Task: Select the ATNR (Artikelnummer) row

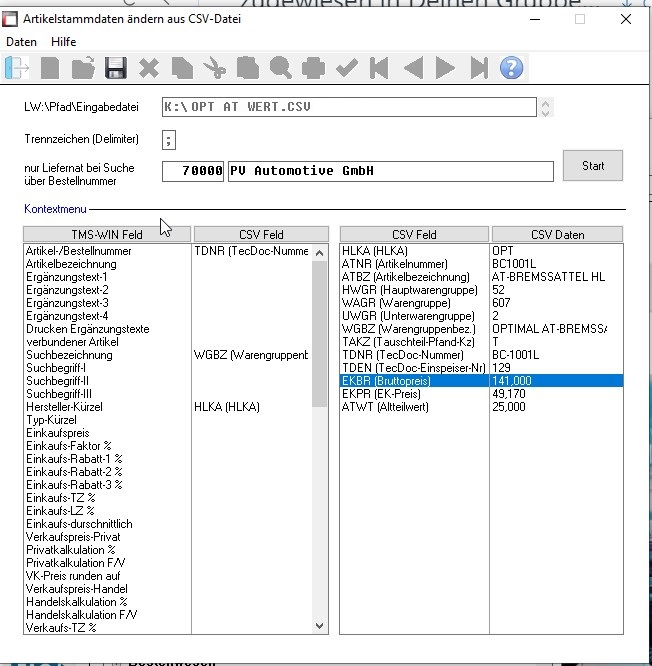Action: (x=481, y=264)
